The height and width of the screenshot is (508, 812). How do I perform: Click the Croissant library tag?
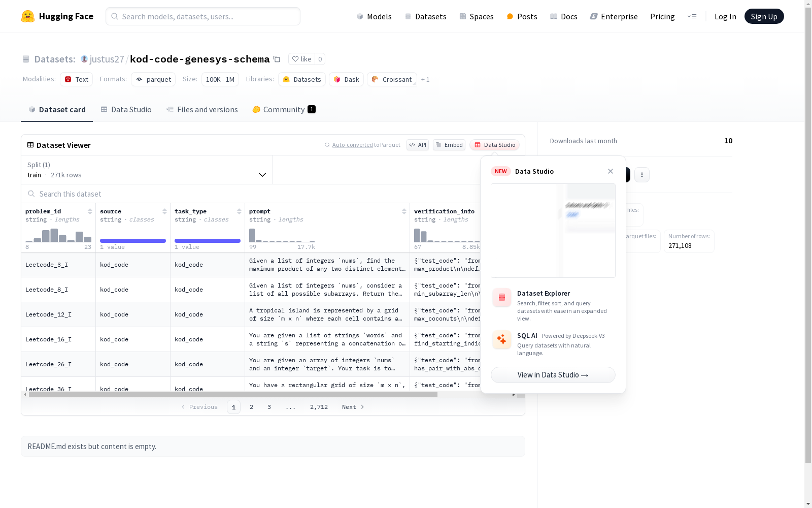click(x=392, y=79)
